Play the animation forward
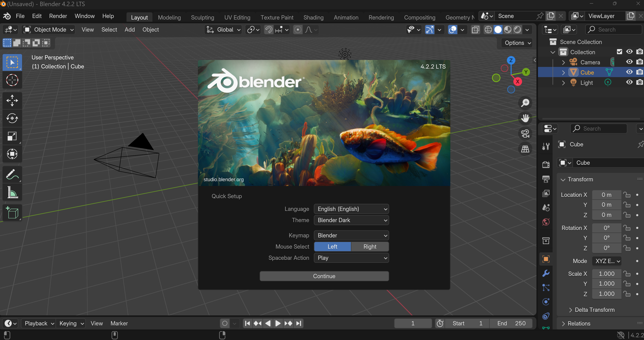Viewport: 644px width, 340px height. pos(278,324)
